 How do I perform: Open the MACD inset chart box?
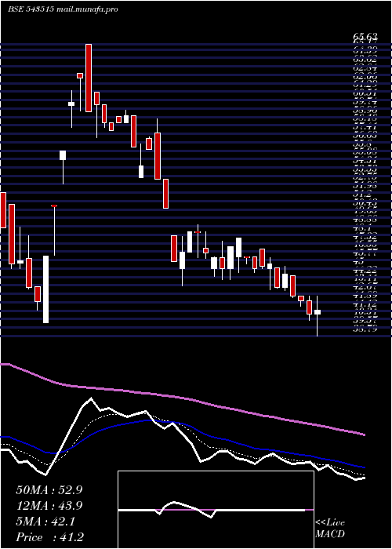(216, 510)
